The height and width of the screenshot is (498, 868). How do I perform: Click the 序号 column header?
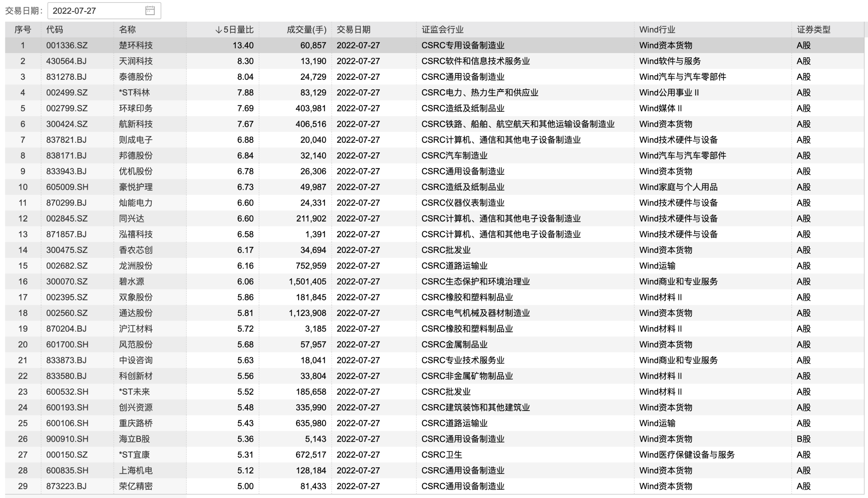(x=23, y=30)
